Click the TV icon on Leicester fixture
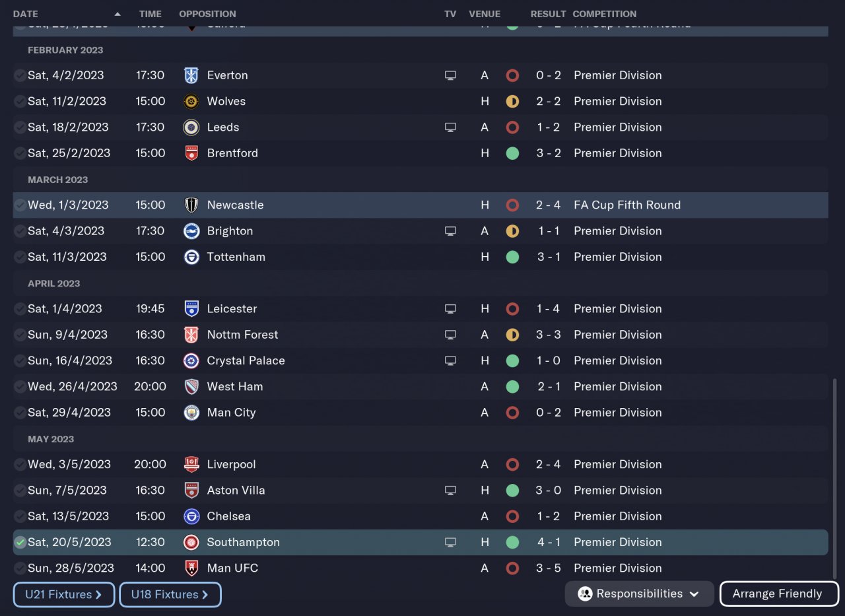 [450, 309]
